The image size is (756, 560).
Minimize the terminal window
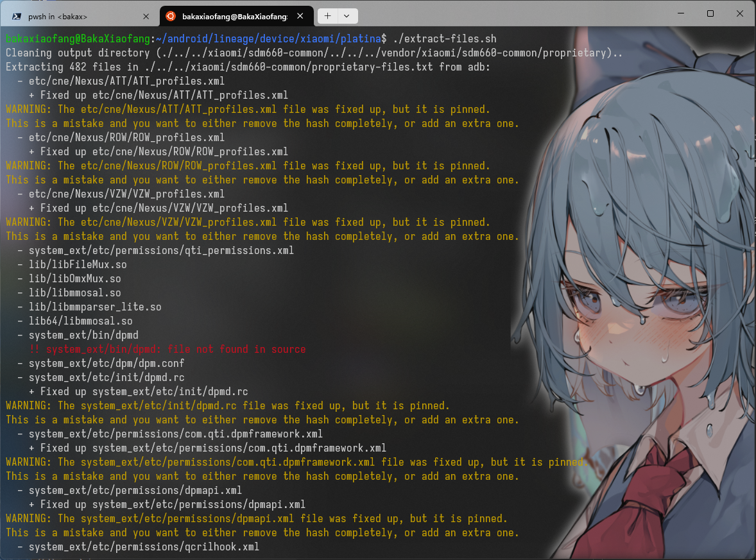(x=680, y=13)
